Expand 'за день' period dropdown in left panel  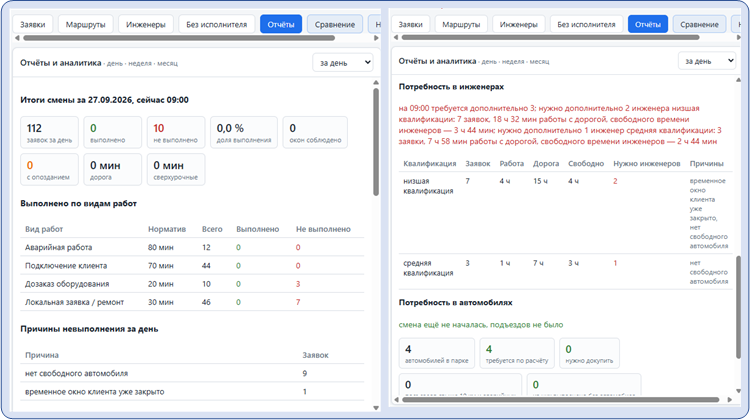[343, 63]
